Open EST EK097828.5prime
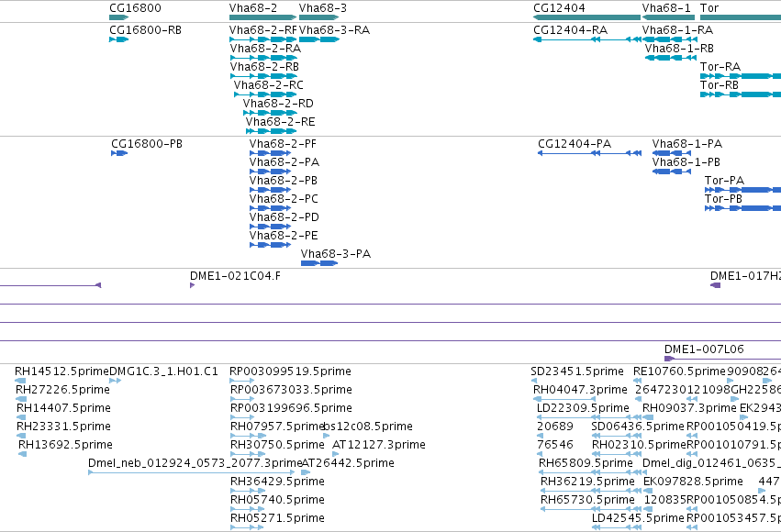This screenshot has height=532, width=781. coord(693,482)
